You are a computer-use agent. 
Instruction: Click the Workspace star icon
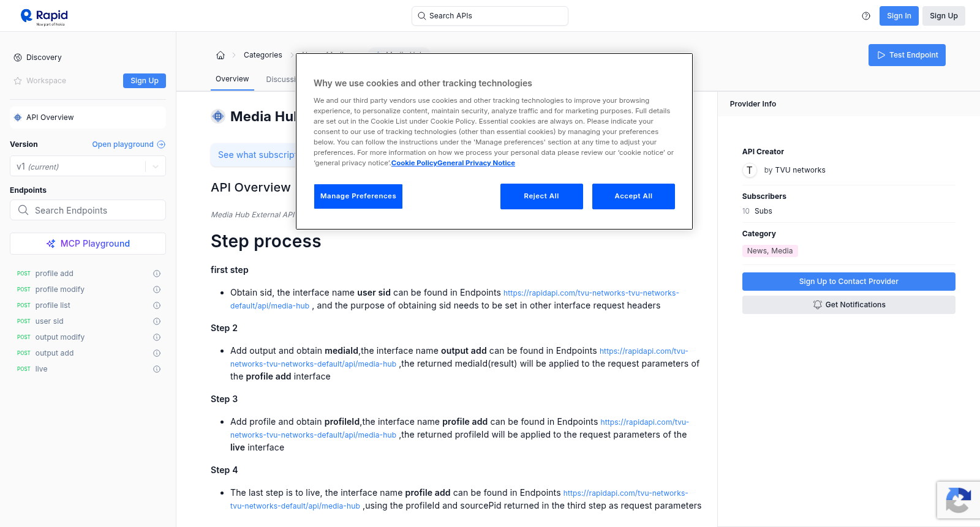pyautogui.click(x=18, y=81)
